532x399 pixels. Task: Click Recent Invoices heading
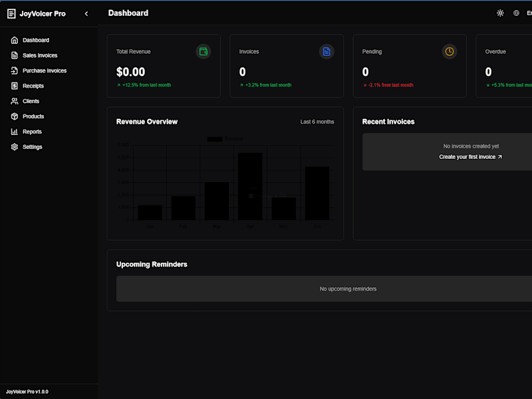coord(388,122)
